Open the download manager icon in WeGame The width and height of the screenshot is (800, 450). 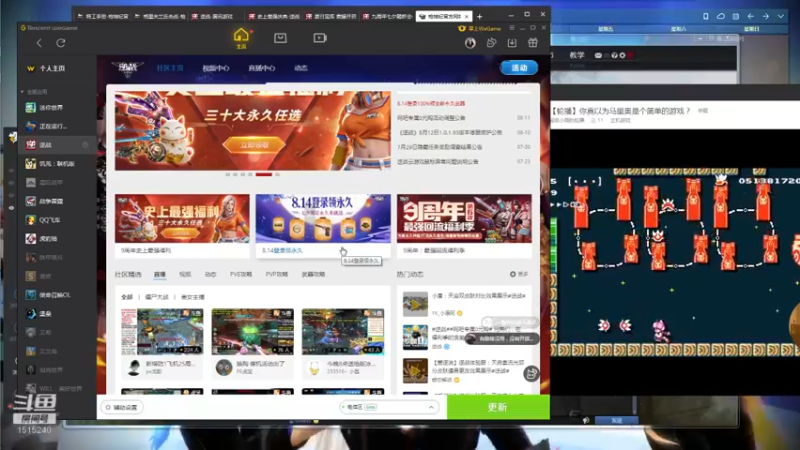coord(512,43)
